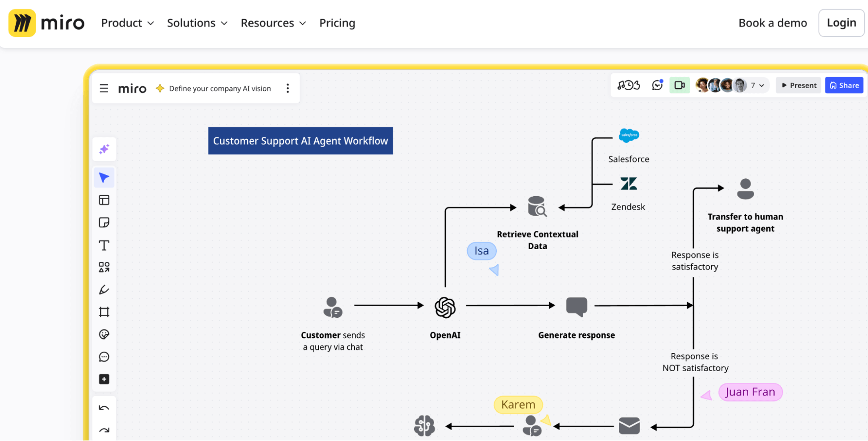Viewport: 868px width, 441px height.
Task: Open the reactions chat icon
Action: [657, 86]
